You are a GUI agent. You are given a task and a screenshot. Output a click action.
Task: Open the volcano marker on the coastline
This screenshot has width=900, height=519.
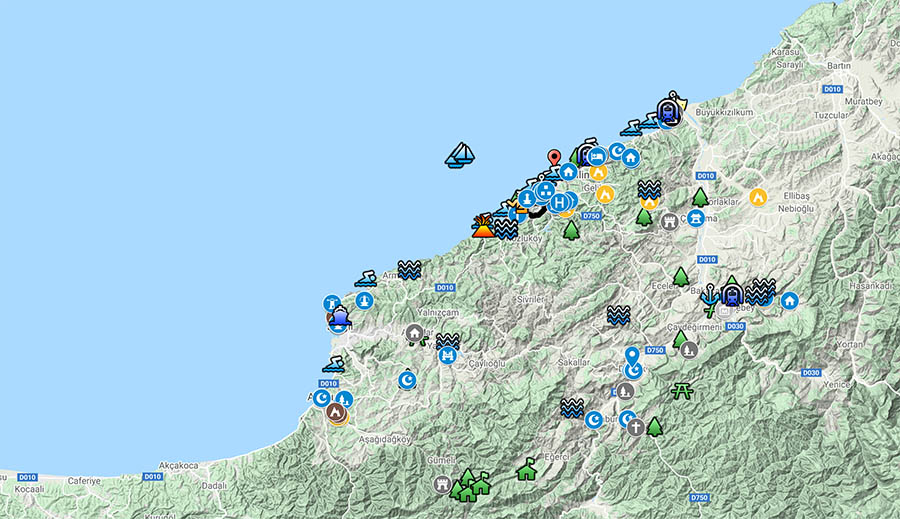point(483,226)
